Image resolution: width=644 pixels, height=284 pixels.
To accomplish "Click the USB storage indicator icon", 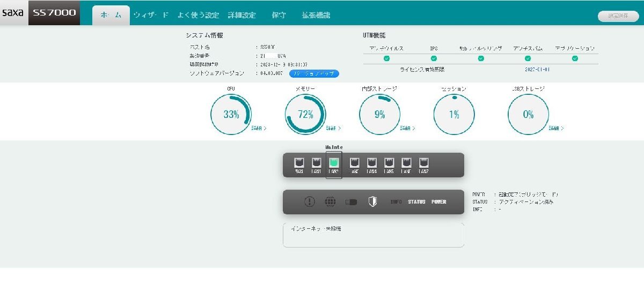I will pos(351,202).
